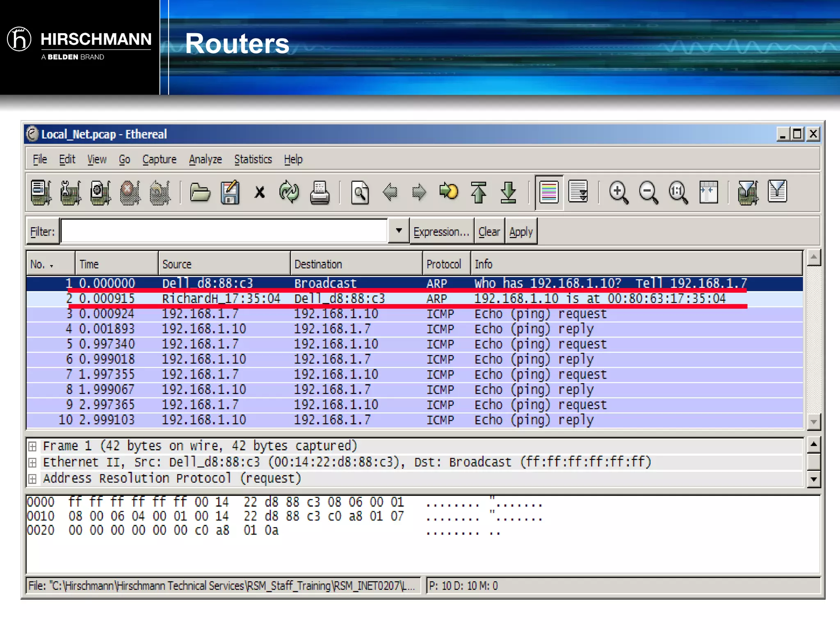The height and width of the screenshot is (630, 840).
Task: Open the Help menu
Action: [x=293, y=159]
